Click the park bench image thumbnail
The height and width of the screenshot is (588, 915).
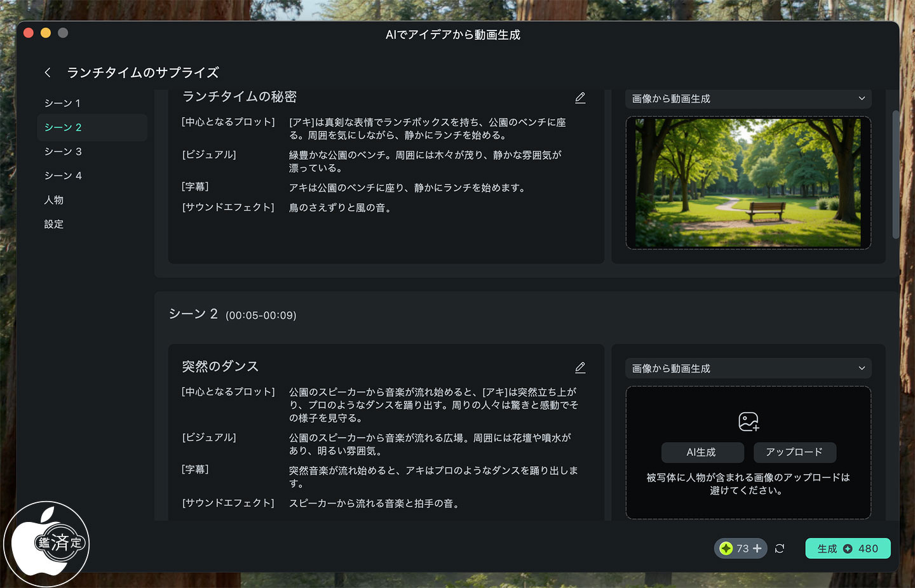[749, 183]
